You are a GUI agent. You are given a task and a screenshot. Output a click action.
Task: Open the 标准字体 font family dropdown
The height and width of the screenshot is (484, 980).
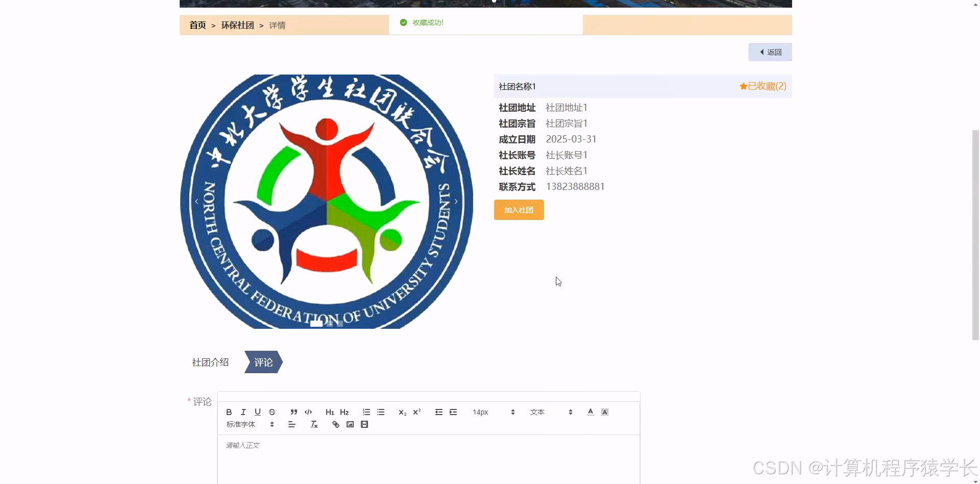[250, 424]
